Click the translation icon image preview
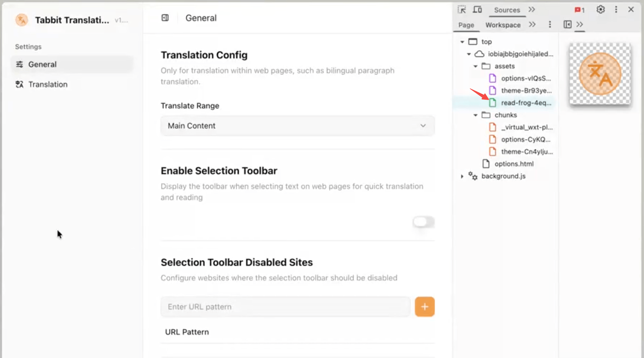 click(x=600, y=74)
